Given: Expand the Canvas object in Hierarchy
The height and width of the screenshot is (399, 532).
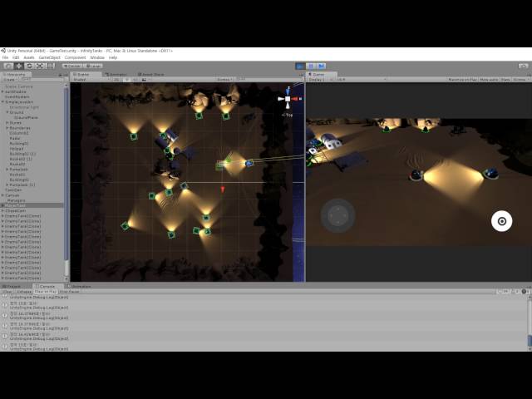Looking at the screenshot, I should point(3,195).
